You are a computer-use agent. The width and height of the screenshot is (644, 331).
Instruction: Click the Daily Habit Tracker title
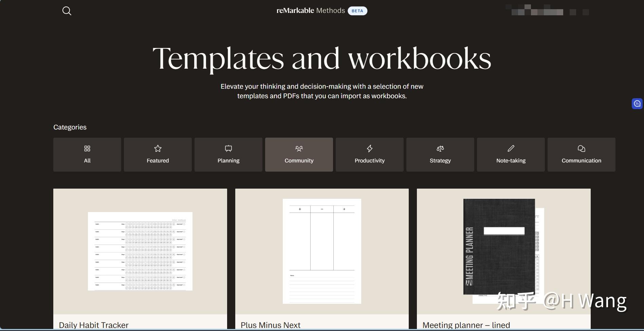(94, 325)
